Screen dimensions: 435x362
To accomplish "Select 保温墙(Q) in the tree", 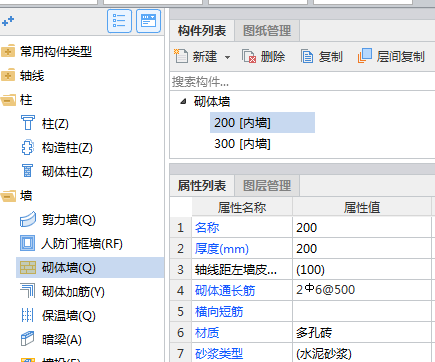I will click(69, 316).
